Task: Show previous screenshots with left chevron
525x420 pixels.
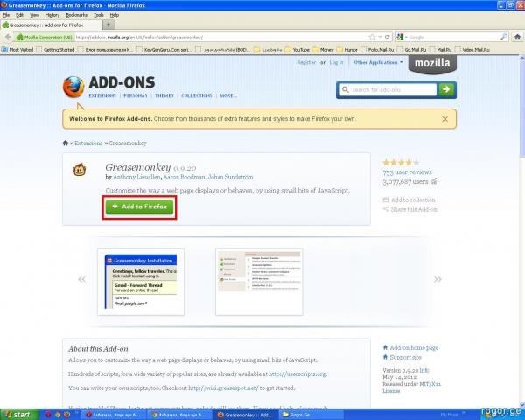Action: point(81,279)
